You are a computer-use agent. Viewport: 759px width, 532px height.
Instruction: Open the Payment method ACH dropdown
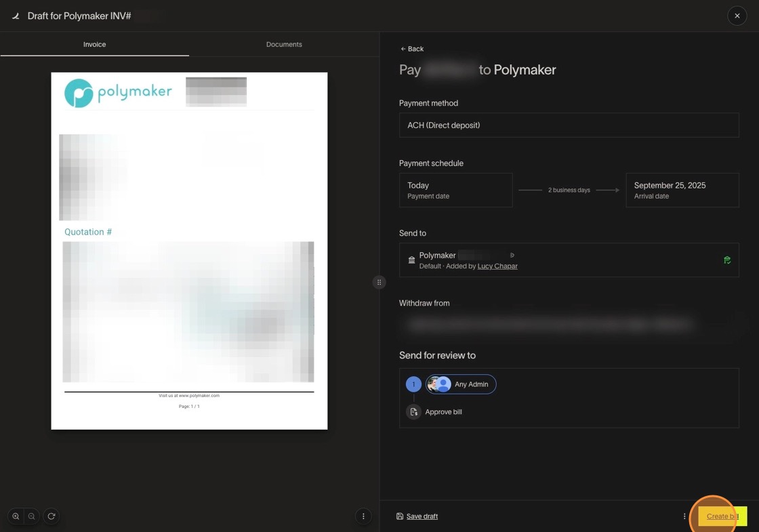coord(569,125)
